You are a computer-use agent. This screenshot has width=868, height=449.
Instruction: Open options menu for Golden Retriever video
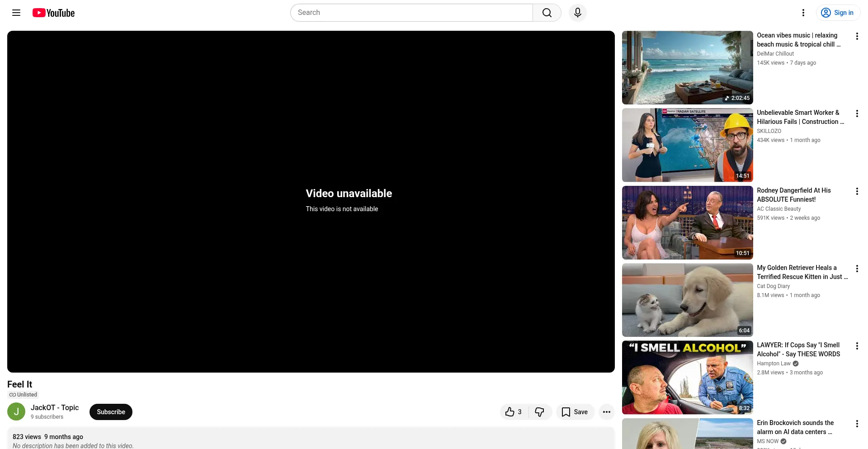(x=857, y=269)
